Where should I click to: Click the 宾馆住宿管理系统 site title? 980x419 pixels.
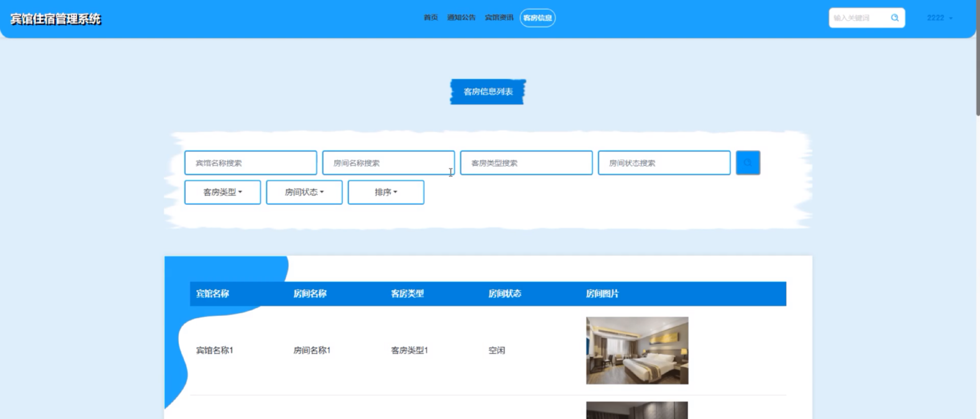pos(56,19)
